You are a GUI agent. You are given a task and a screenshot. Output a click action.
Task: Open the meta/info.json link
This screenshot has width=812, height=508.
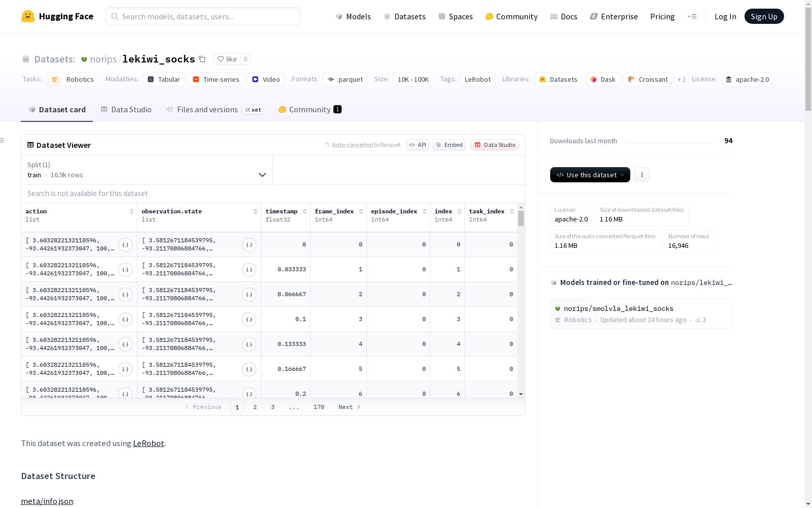click(47, 501)
